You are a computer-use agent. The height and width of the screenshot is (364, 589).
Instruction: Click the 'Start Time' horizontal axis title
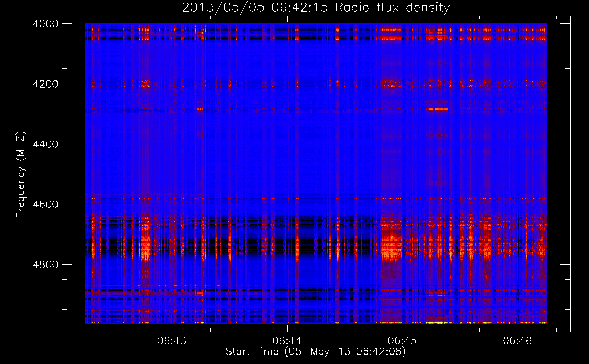pyautogui.click(x=252, y=351)
